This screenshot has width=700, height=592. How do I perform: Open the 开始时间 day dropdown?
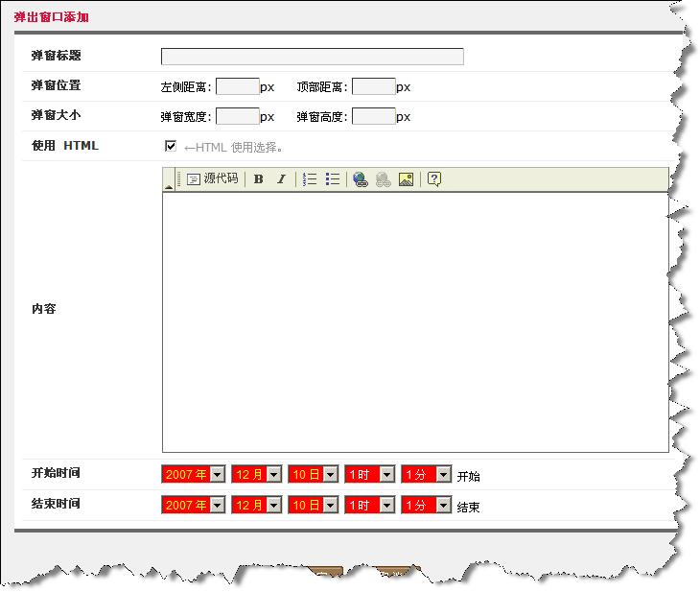(313, 474)
